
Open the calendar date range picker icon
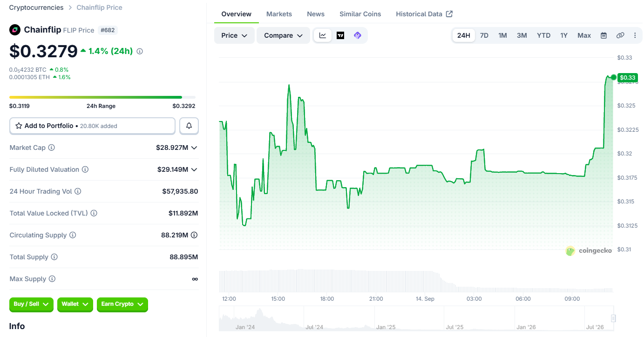603,35
